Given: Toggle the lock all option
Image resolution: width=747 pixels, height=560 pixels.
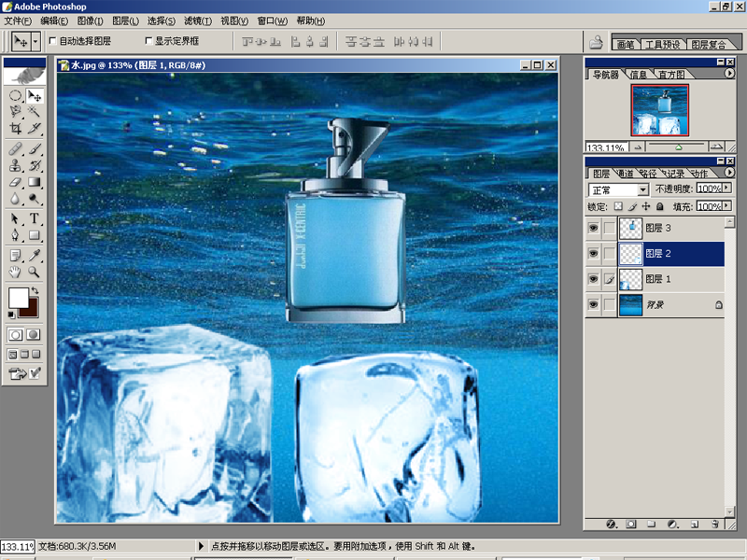Looking at the screenshot, I should (660, 206).
